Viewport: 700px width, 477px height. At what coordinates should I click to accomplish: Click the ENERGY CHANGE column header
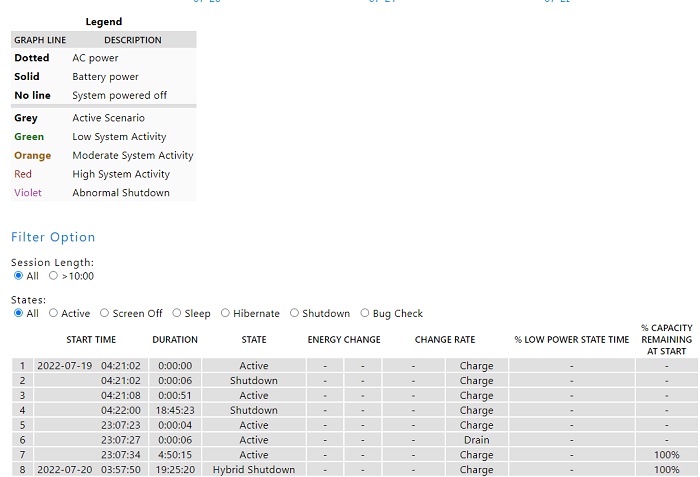pyautogui.click(x=344, y=339)
